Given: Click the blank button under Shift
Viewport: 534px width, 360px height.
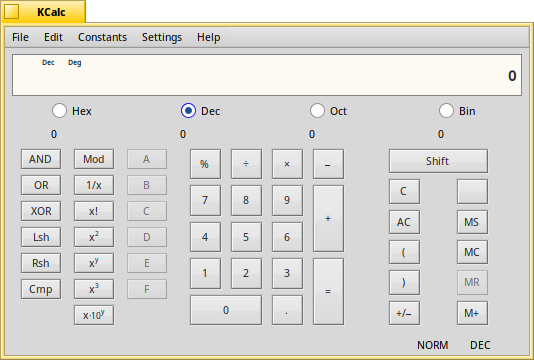Looking at the screenshot, I should (472, 191).
